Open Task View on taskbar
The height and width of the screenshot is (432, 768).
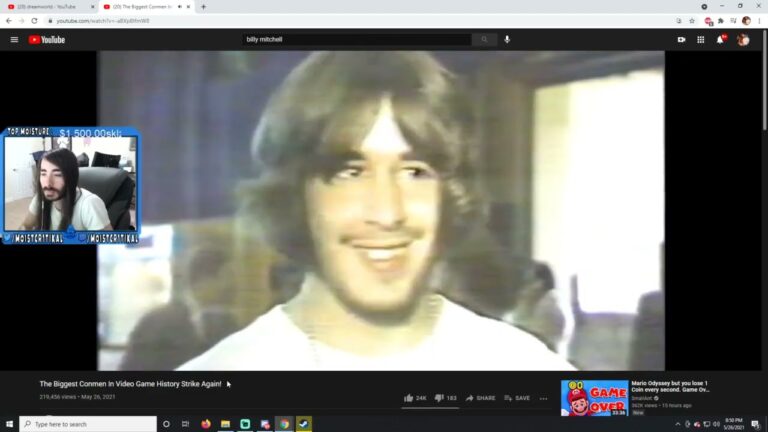tap(185, 424)
